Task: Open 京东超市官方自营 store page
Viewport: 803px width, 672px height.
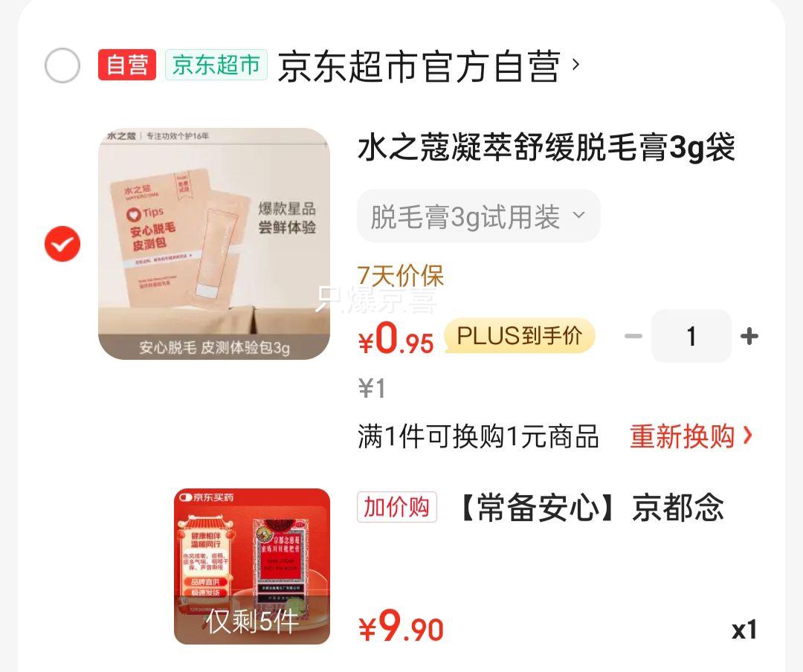Action: coord(419,66)
